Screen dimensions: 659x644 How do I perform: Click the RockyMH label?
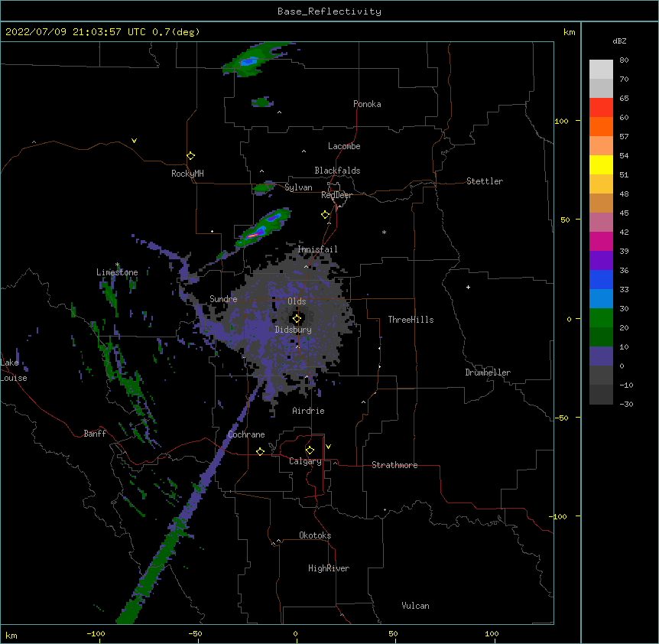tap(187, 173)
